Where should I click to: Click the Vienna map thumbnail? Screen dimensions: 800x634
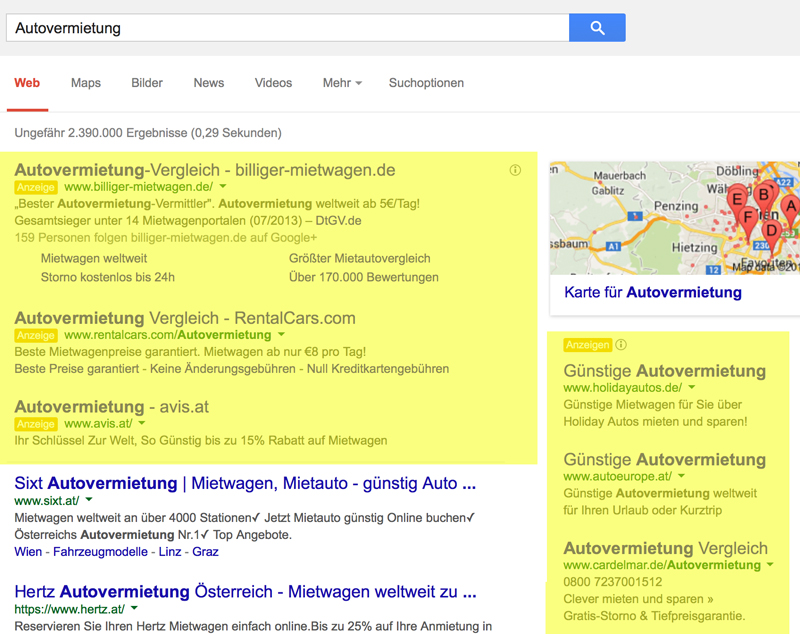tap(674, 218)
